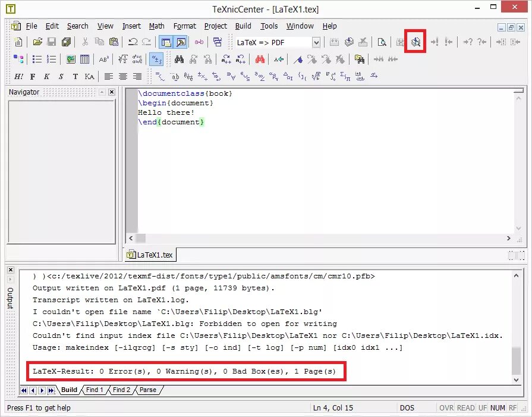Open a file with the folder icon

click(37, 42)
